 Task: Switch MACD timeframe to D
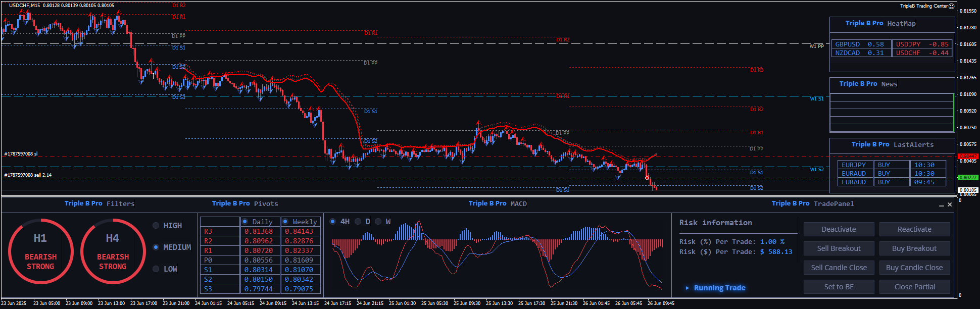click(x=358, y=222)
